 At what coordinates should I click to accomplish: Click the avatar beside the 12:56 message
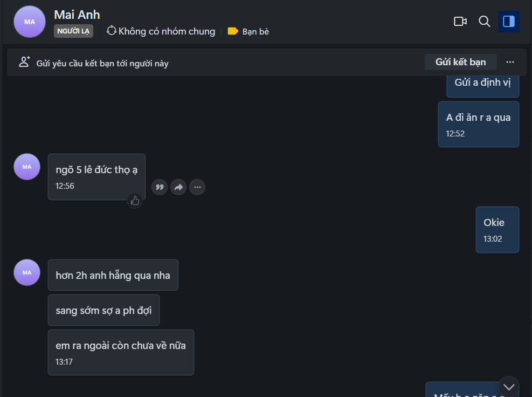pos(27,167)
